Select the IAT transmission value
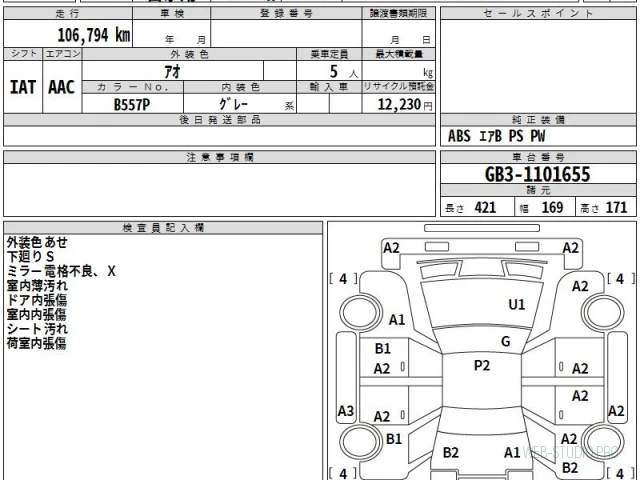This screenshot has height=480, width=640. [23, 87]
